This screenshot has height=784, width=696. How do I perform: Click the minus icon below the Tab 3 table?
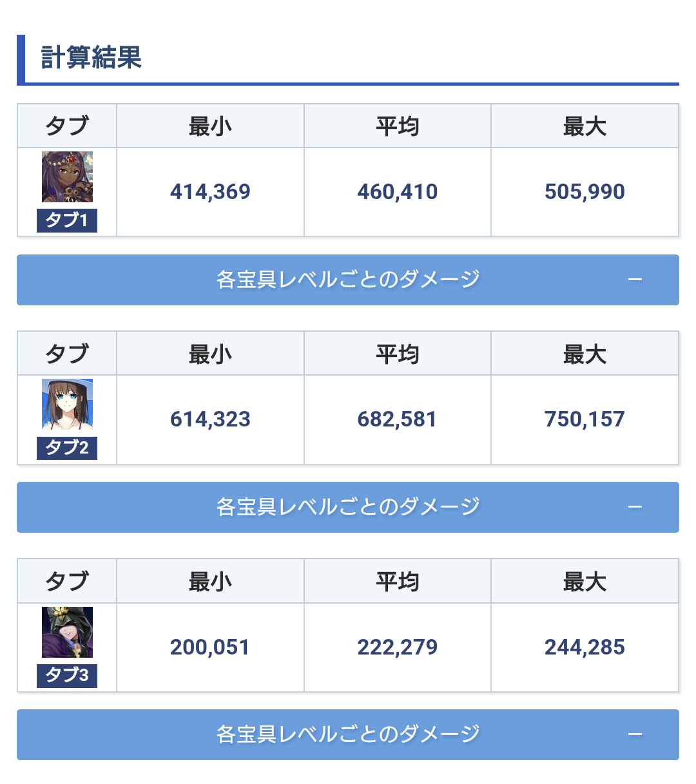(635, 734)
